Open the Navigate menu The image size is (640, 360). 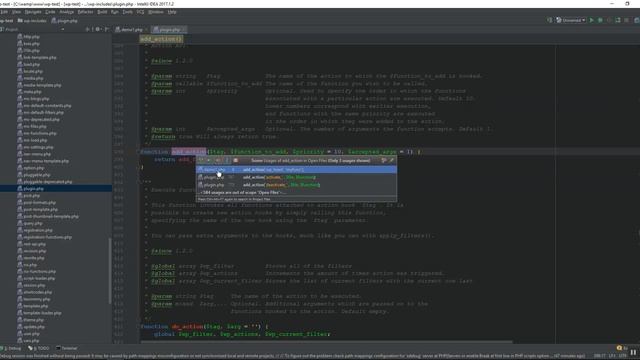coord(33,12)
